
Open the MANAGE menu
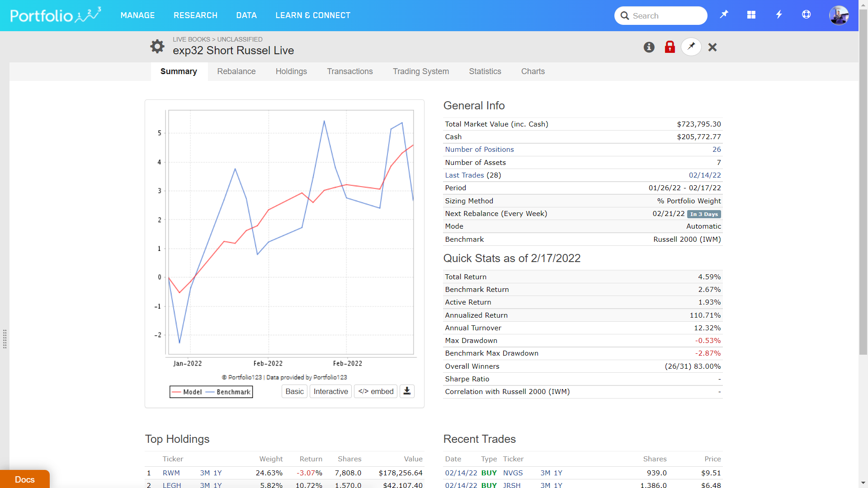pyautogui.click(x=137, y=15)
